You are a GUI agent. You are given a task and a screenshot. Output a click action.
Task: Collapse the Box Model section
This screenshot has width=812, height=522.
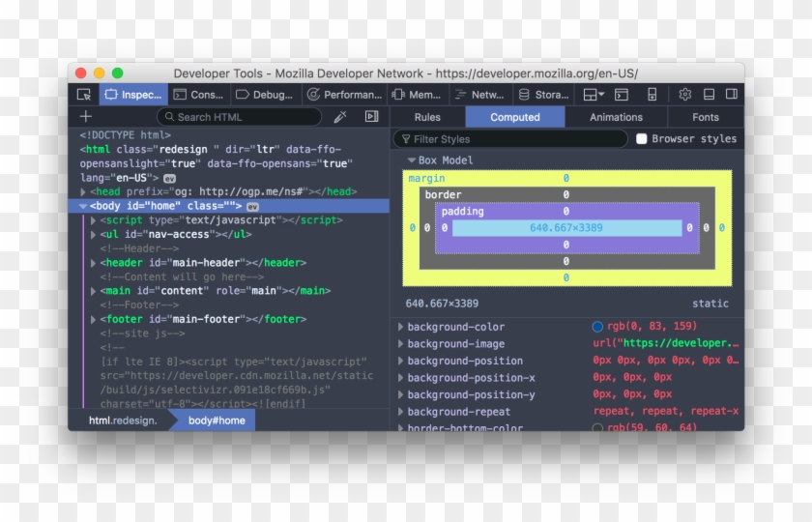(412, 160)
